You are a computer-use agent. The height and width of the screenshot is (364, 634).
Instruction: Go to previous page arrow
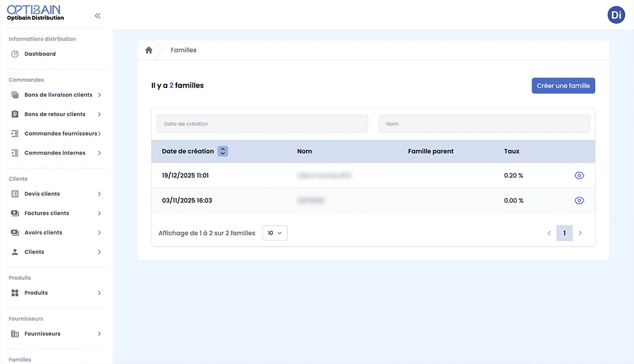click(x=549, y=233)
